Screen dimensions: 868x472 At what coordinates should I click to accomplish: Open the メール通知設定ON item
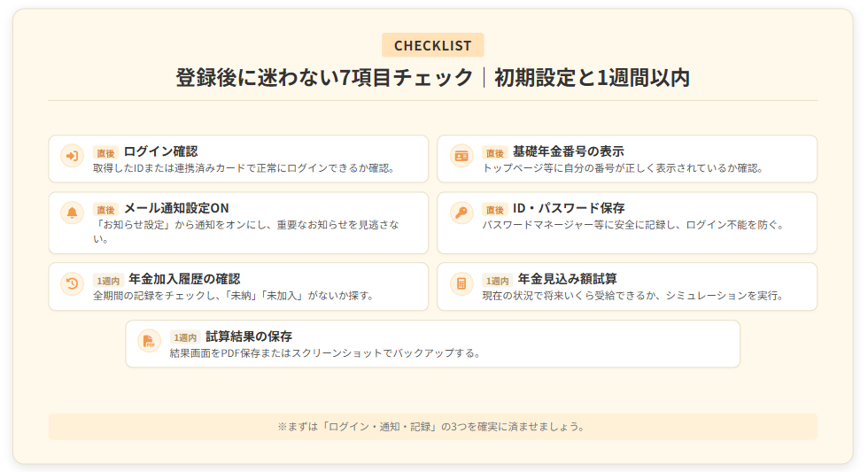176,208
